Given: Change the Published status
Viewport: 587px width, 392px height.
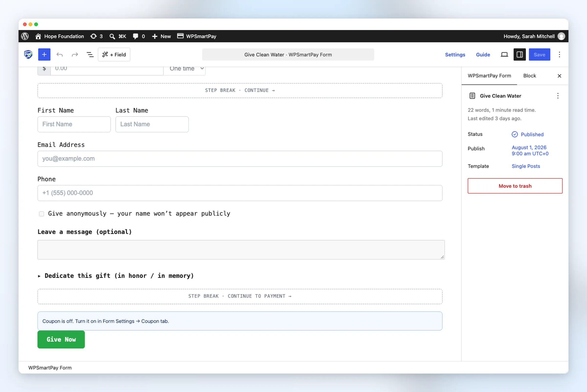Looking at the screenshot, I should (528, 134).
